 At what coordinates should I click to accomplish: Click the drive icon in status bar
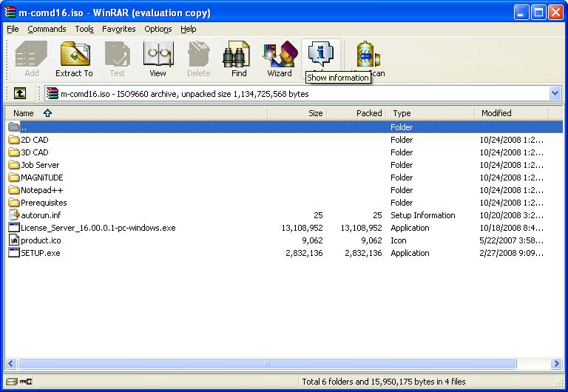pos(12,382)
